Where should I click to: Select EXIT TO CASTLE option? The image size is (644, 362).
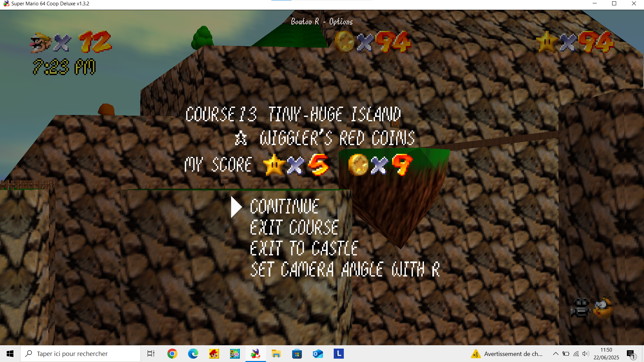tap(304, 249)
